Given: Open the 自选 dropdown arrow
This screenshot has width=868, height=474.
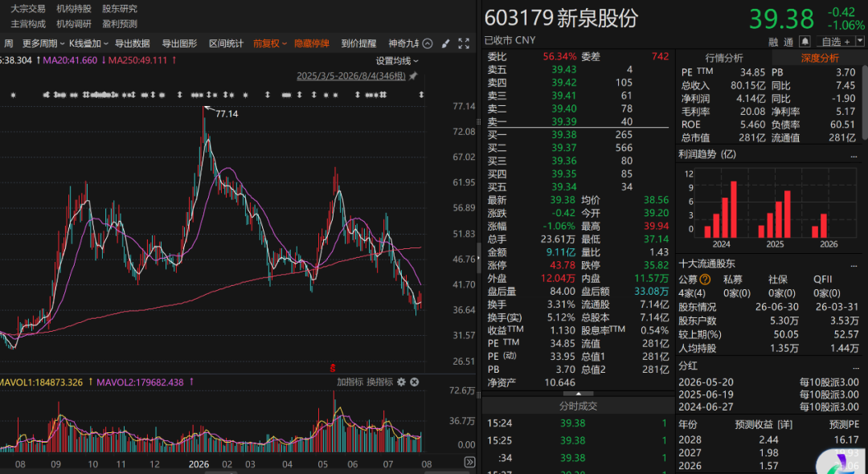Looking at the screenshot, I should [860, 41].
